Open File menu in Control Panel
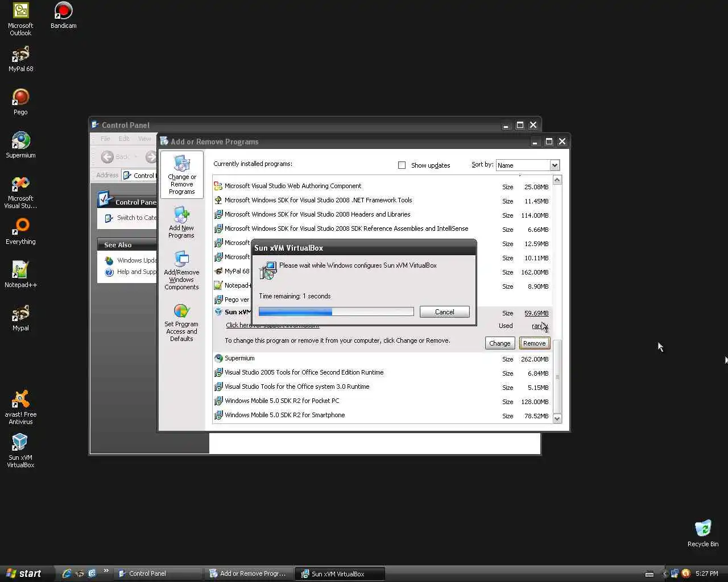The image size is (728, 582). [x=106, y=139]
